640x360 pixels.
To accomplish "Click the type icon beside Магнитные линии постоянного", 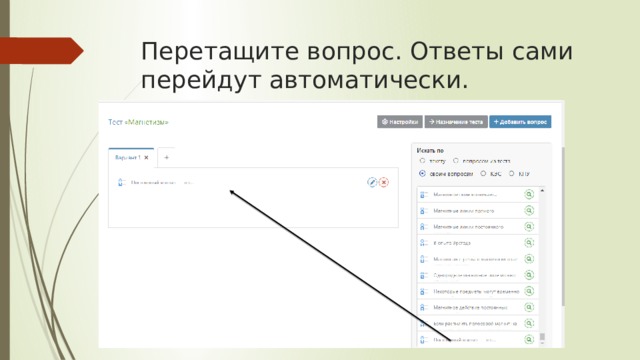I will click(x=424, y=227).
